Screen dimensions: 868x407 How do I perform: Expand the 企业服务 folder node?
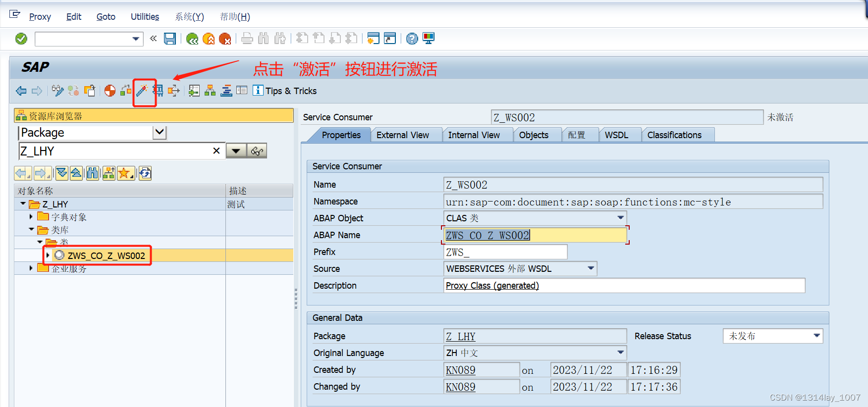pos(31,268)
